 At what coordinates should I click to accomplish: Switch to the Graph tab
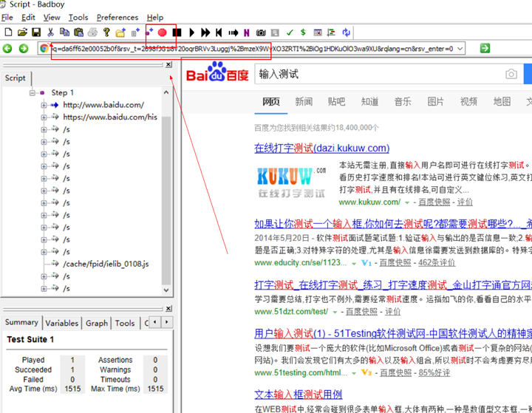point(97,323)
